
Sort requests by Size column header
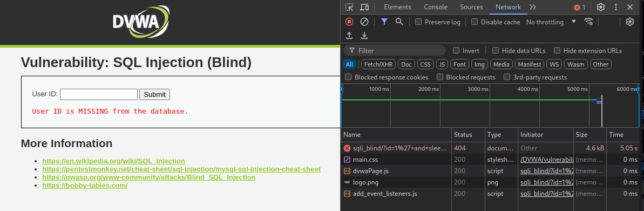point(590,135)
